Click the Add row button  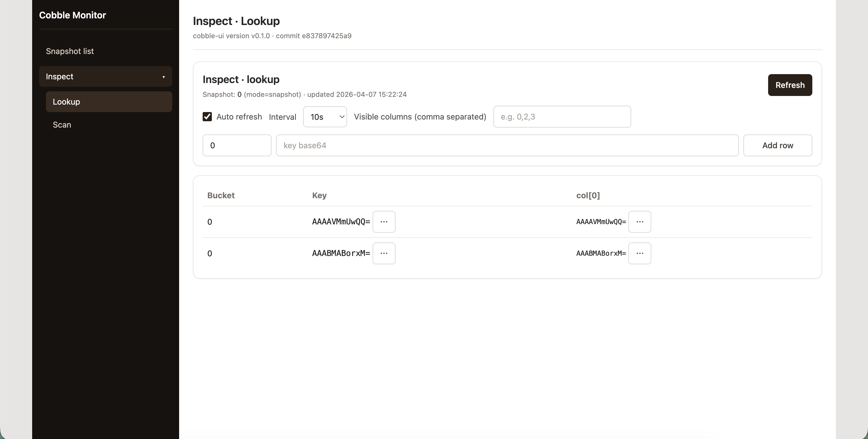coord(777,145)
